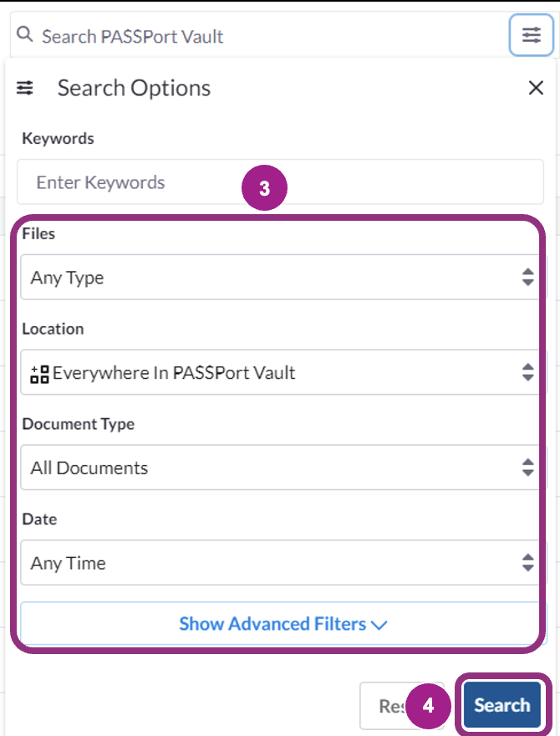Viewport: 560px width, 736px height.
Task: Open the filter sliders icon beside the search bar
Action: 532,34
